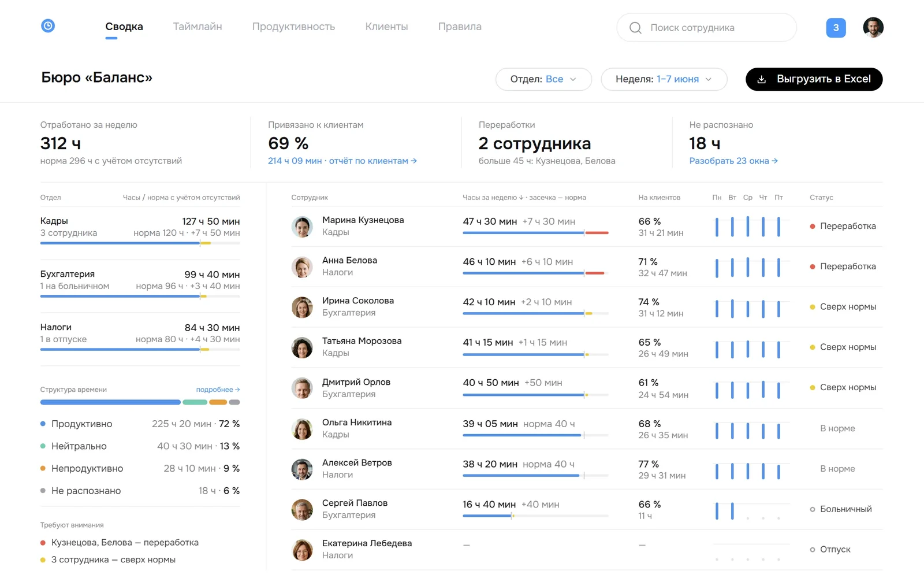Click the download icon in the Excel export button
The width and height of the screenshot is (924, 578).
762,79
